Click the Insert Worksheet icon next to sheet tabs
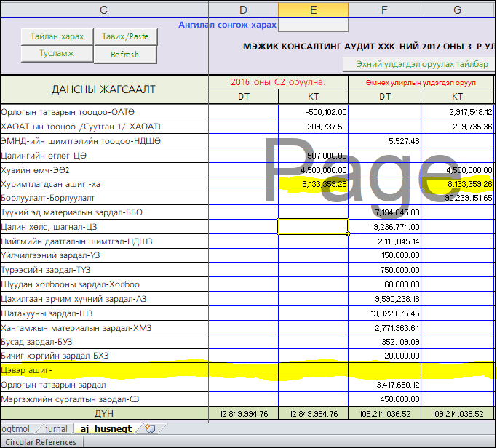Image resolution: width=497 pixels, height=448 pixels. (150, 429)
